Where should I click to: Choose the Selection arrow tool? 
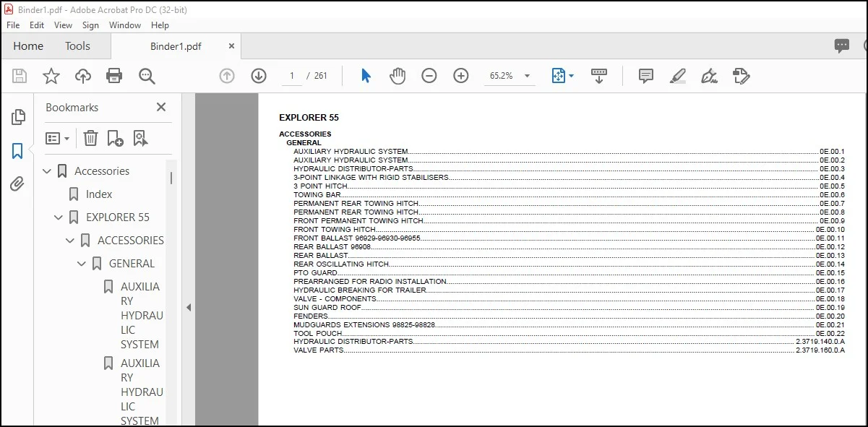pyautogui.click(x=366, y=76)
